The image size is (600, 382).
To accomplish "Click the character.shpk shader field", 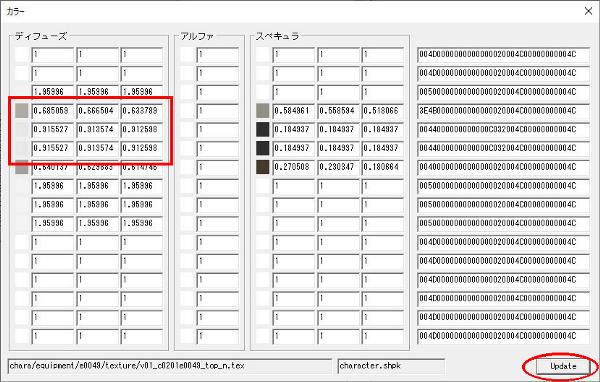I will point(391,366).
